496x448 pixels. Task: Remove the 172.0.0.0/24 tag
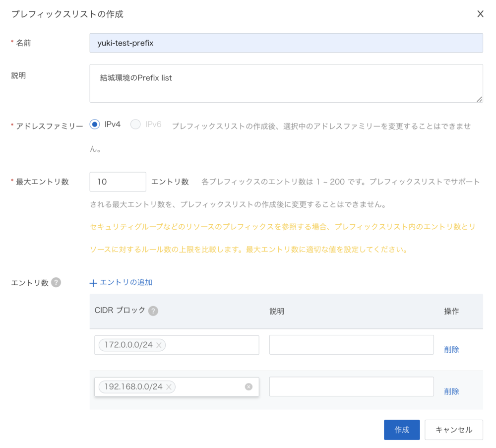(x=159, y=345)
